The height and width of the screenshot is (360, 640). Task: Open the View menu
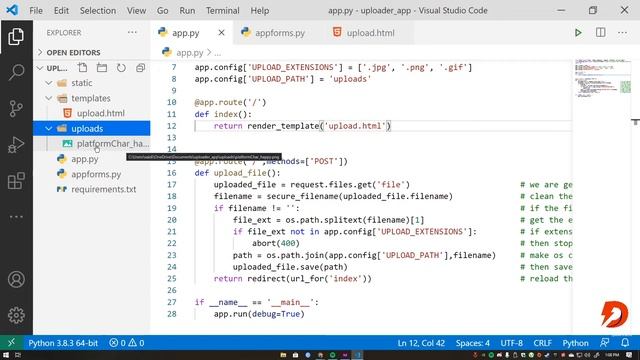click(x=136, y=11)
